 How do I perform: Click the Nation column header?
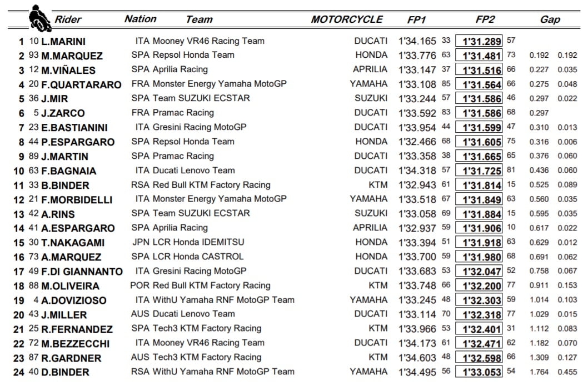[x=140, y=19]
